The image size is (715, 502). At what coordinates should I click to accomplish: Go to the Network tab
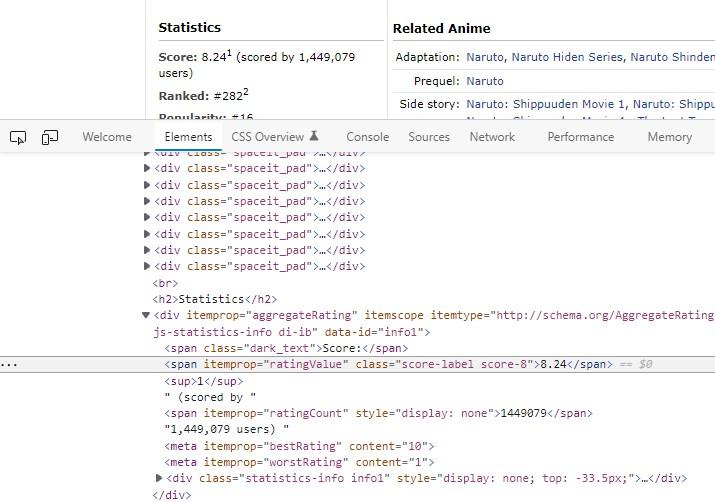[x=492, y=137]
